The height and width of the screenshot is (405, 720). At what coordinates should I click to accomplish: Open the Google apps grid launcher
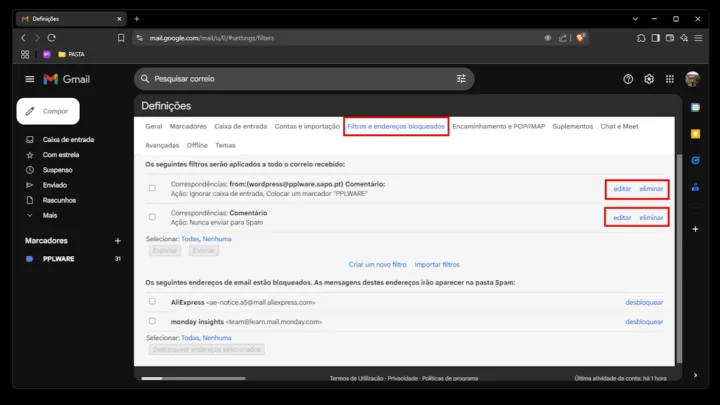[670, 79]
